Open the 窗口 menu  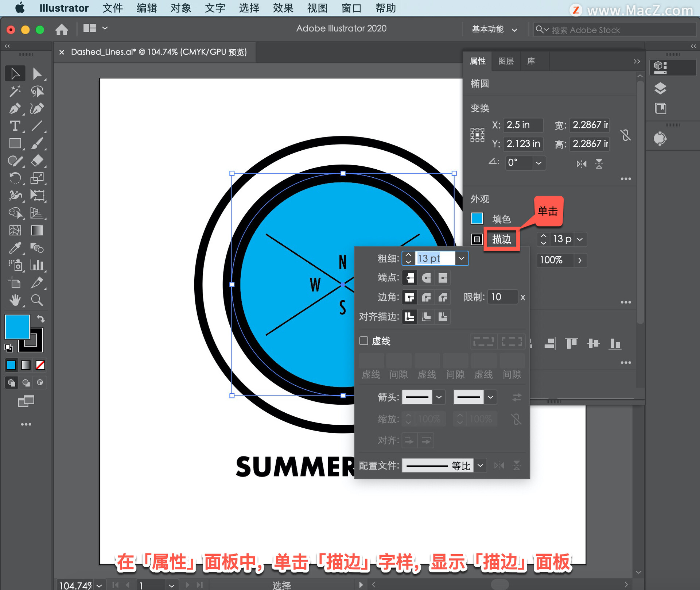click(351, 8)
